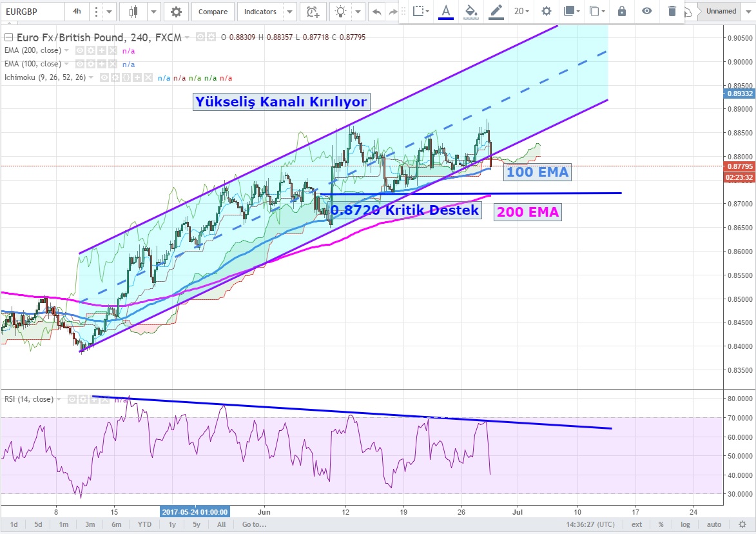Viewport: 756px width, 534px height.
Task: Expand the 4h interval options dropdown
Action: click(x=110, y=12)
